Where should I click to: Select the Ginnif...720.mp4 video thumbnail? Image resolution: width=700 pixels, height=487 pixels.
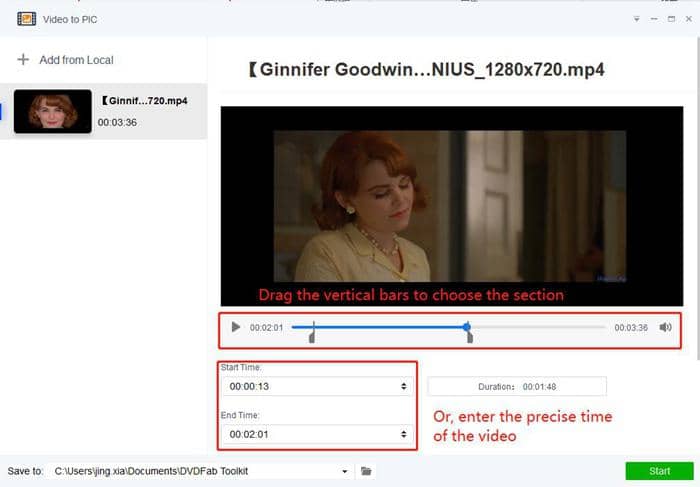pos(53,111)
